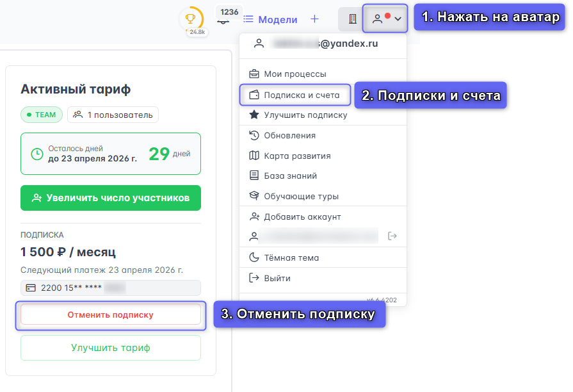This screenshot has height=392, width=573.
Task: Click the bank card icon near 2200 15**
Action: [31, 288]
